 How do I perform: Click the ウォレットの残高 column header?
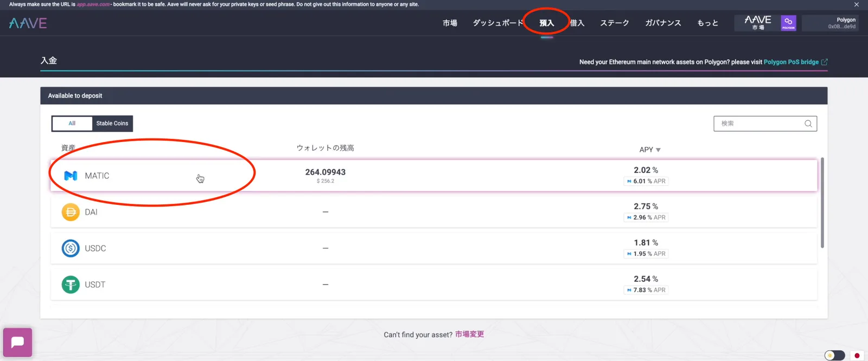tap(325, 148)
